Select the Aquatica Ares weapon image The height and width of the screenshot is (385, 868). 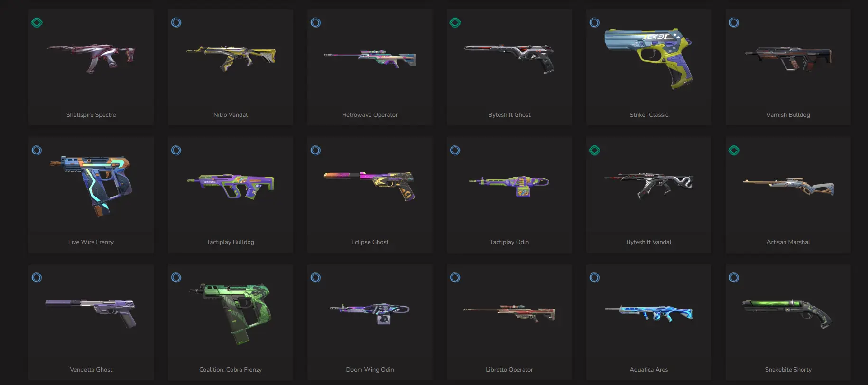point(649,313)
